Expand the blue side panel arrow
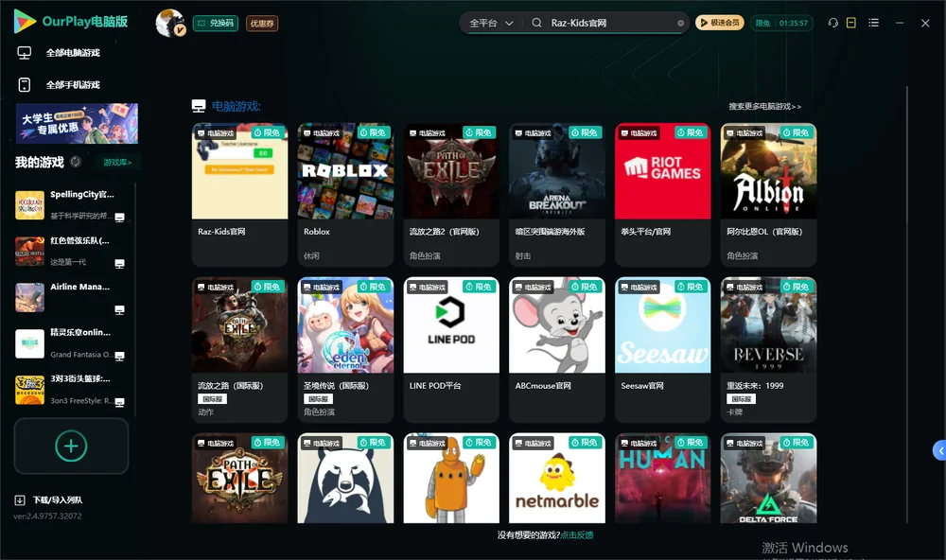The height and width of the screenshot is (560, 946). tap(939, 450)
